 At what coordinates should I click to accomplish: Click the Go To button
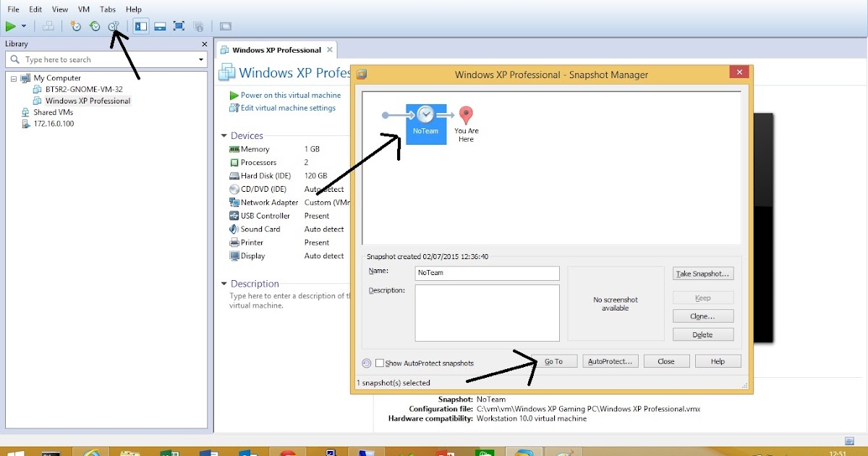(x=553, y=361)
